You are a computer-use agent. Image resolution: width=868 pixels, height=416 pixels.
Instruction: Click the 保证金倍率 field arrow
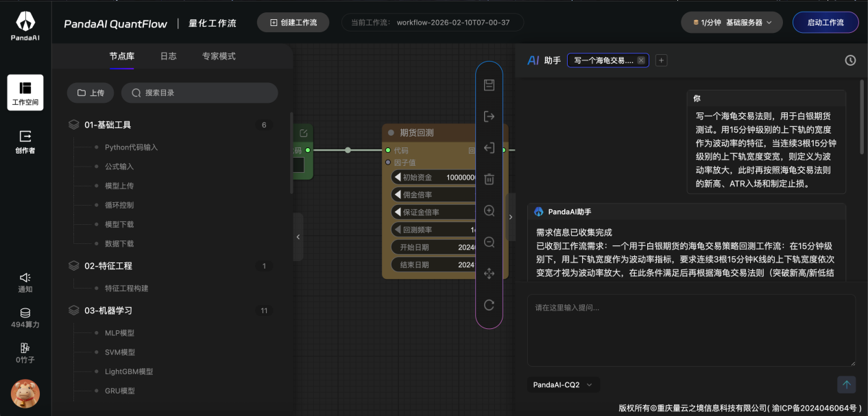[398, 212]
